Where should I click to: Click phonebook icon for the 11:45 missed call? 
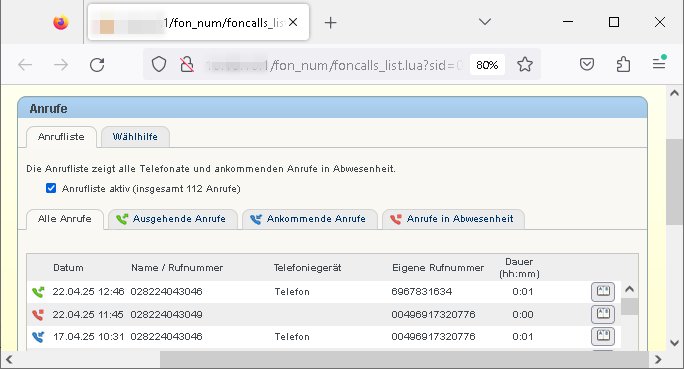point(603,314)
